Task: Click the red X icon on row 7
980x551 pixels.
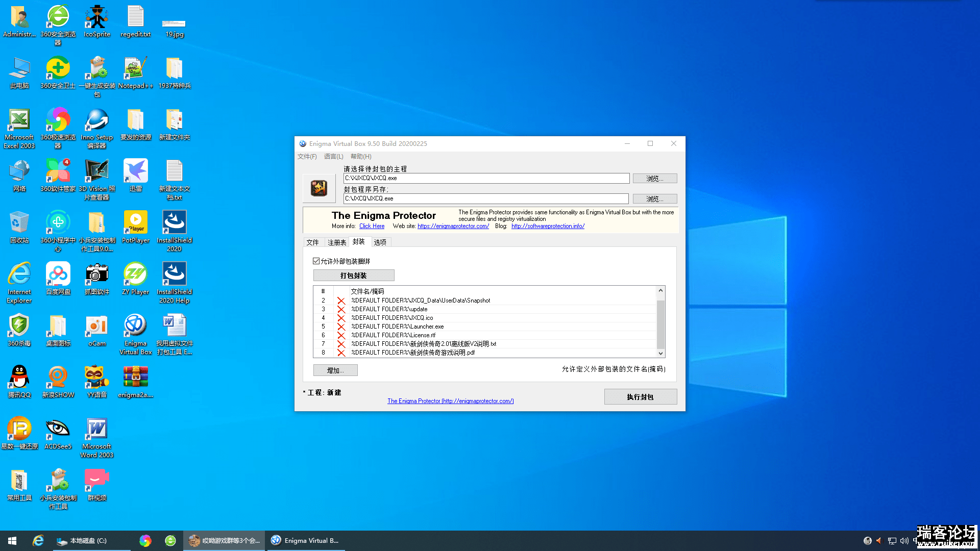Action: pyautogui.click(x=341, y=344)
